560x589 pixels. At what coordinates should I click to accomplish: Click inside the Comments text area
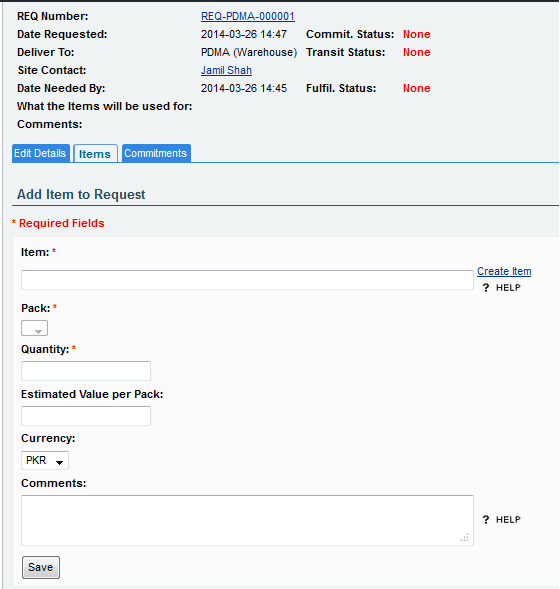point(247,520)
